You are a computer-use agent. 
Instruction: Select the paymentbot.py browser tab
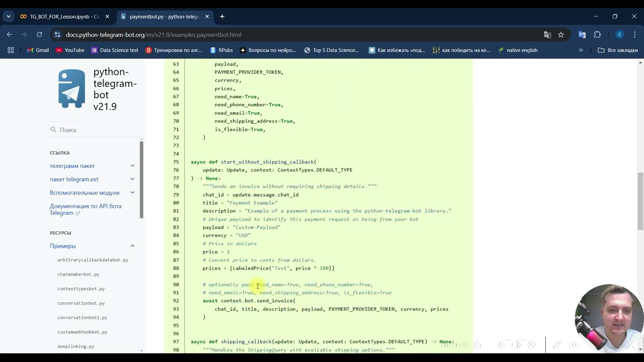[x=164, y=17]
